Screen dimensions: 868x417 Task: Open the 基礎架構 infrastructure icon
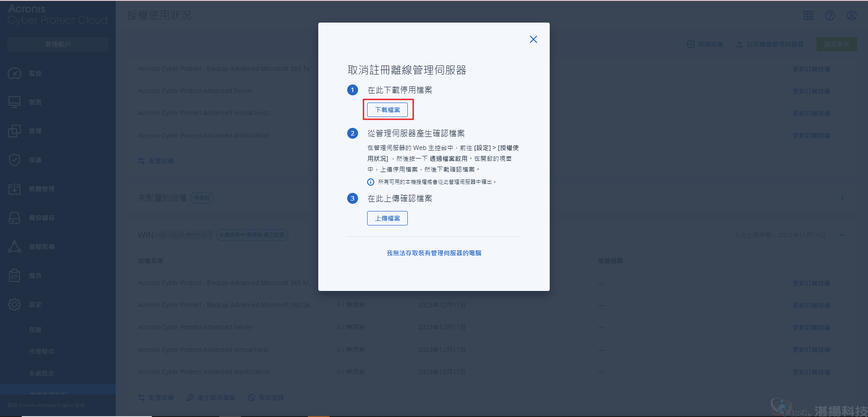14,247
